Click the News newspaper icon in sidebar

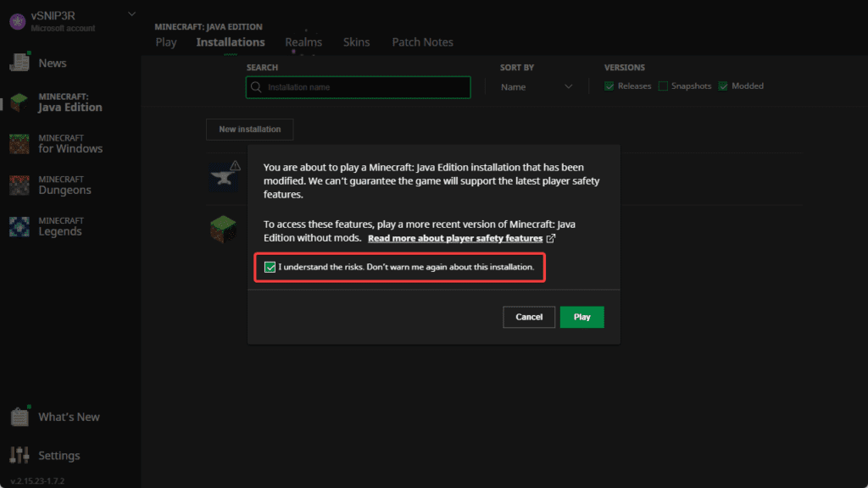click(x=19, y=63)
